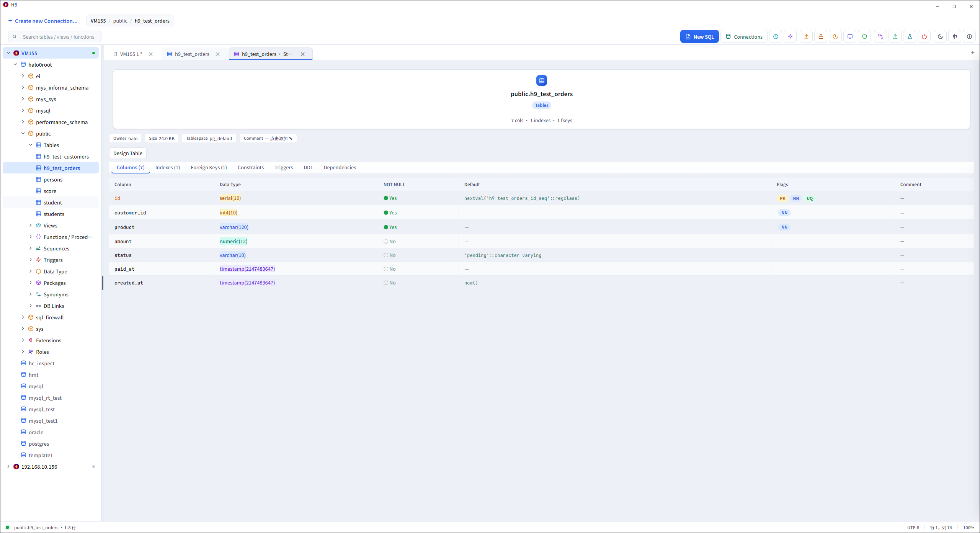Click the purple monitor icon
980x533 pixels.
[x=850, y=37]
